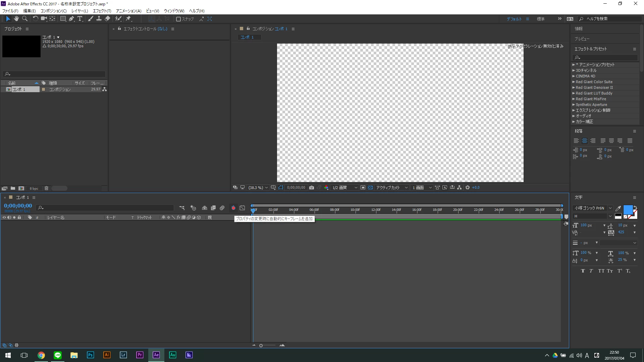Screen dimensions: 644x362
Task: Open the エフェクト(T) menu
Action: pyautogui.click(x=102, y=11)
